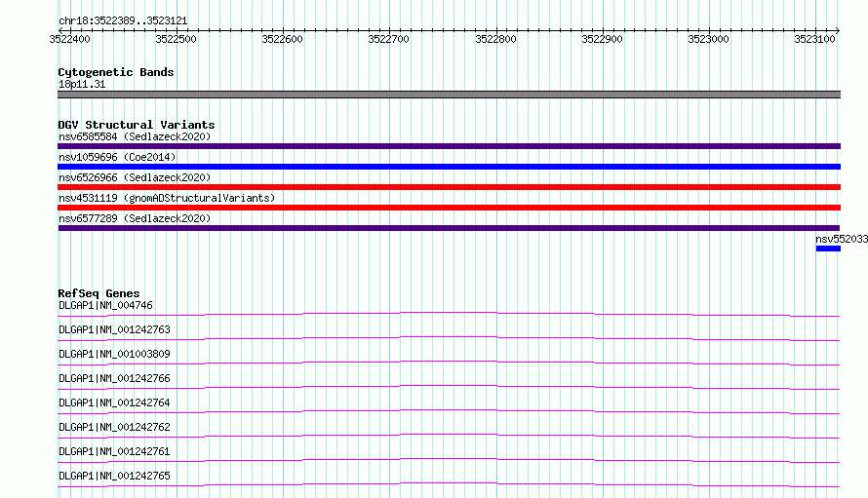Select the magenta line for DLGAP1|NM_001242765
The image size is (868, 498).
coord(449,484)
